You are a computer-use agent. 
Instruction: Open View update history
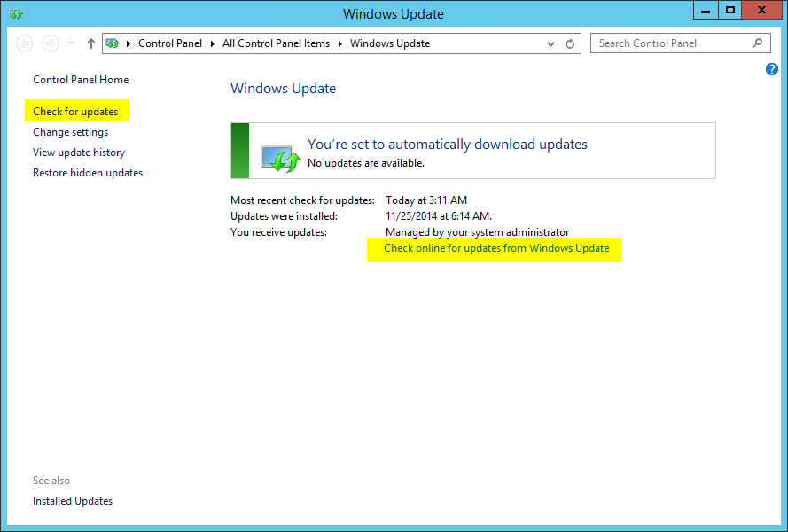pos(79,153)
